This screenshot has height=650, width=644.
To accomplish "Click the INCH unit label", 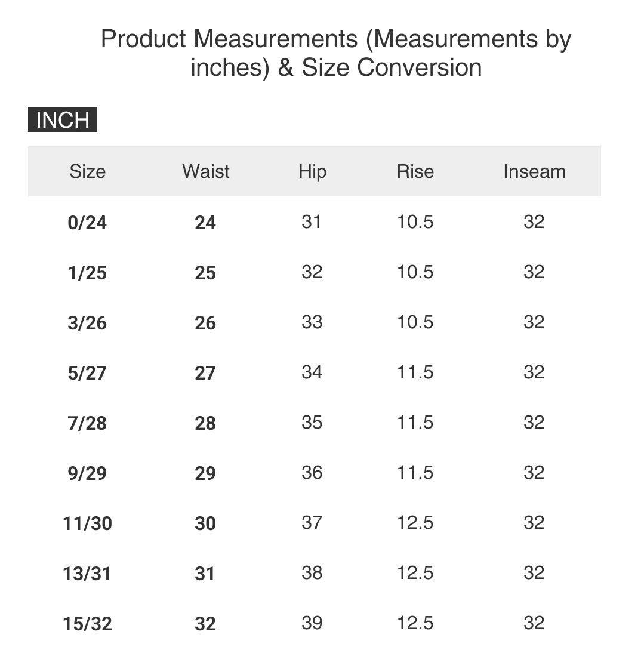I will point(63,119).
